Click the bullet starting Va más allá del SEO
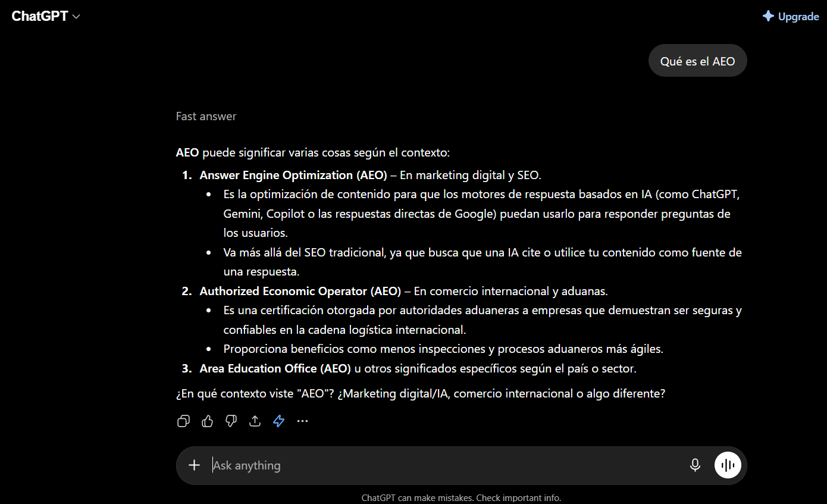The width and height of the screenshot is (827, 504). click(x=483, y=262)
